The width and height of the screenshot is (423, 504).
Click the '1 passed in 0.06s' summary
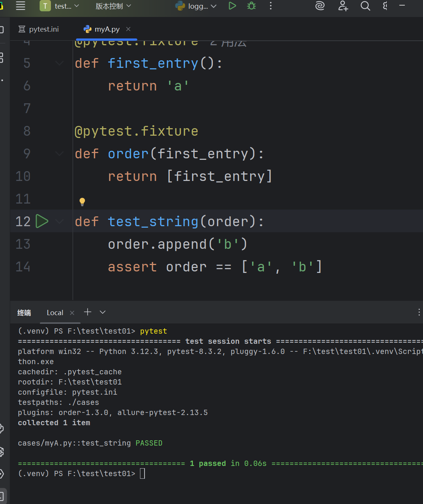228,463
